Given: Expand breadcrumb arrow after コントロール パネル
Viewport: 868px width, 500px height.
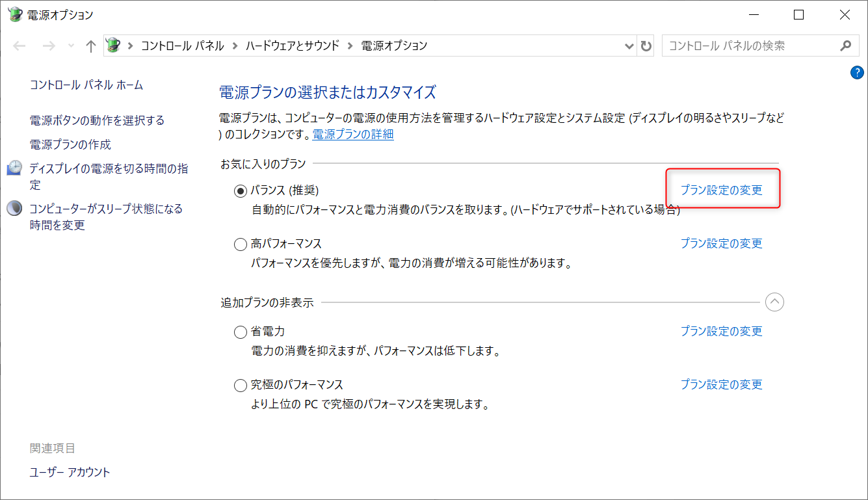Looking at the screenshot, I should tap(235, 46).
